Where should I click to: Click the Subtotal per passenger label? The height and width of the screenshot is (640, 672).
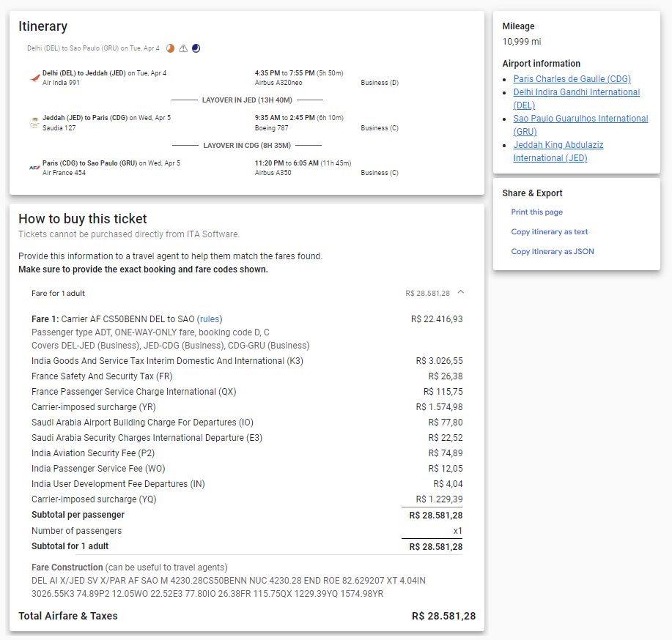[78, 515]
